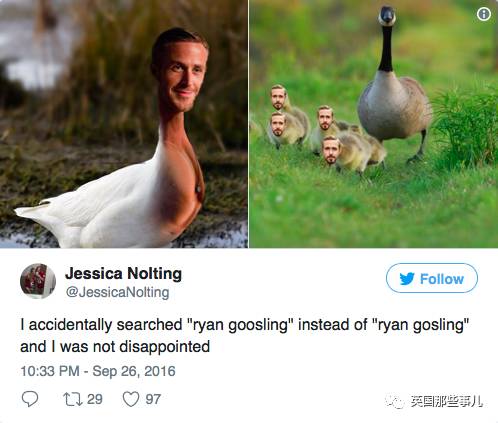Click the topmost gosling with a face
The height and width of the screenshot is (423, 498).
tap(289, 110)
